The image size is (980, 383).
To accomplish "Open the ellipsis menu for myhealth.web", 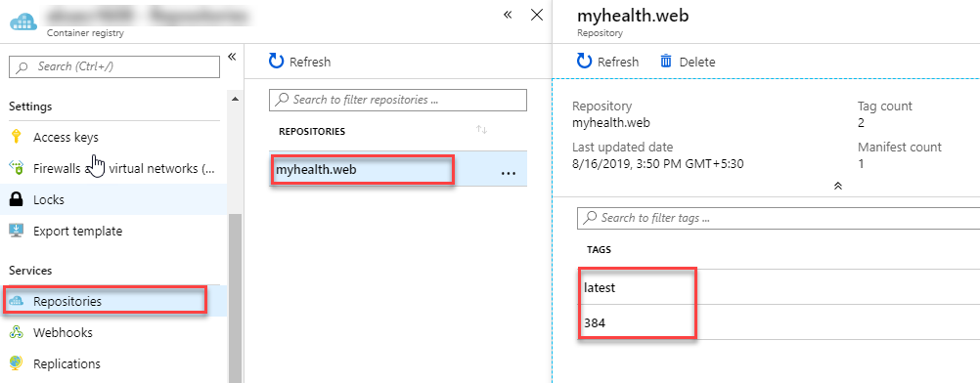I will pyautogui.click(x=509, y=172).
